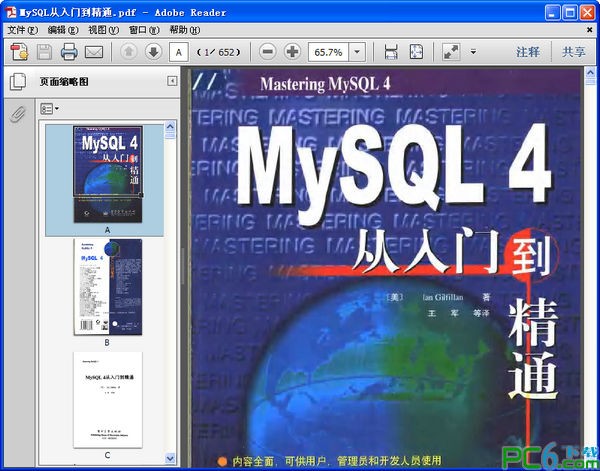Open the zoom level dropdown arrow
The width and height of the screenshot is (600, 471).
tap(357, 52)
